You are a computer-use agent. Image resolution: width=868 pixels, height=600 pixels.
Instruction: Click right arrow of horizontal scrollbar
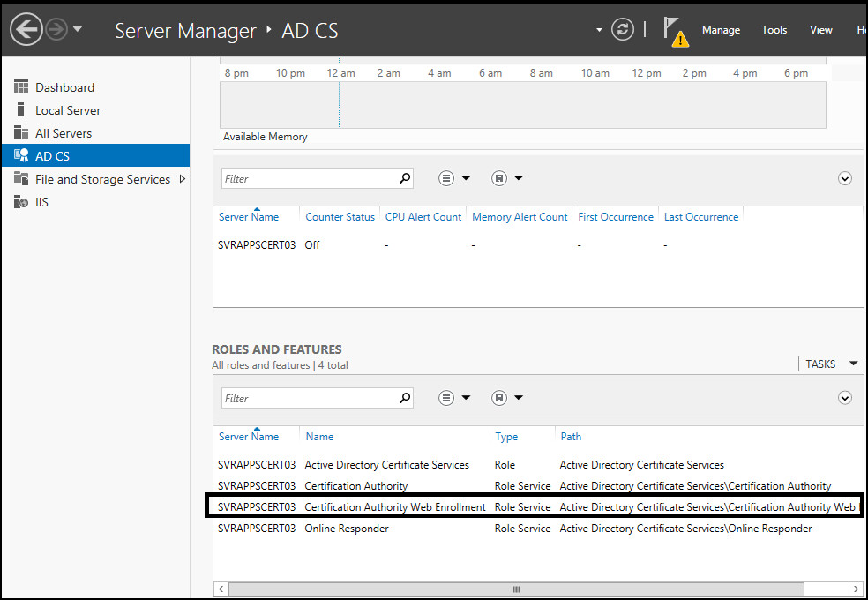tap(856, 589)
